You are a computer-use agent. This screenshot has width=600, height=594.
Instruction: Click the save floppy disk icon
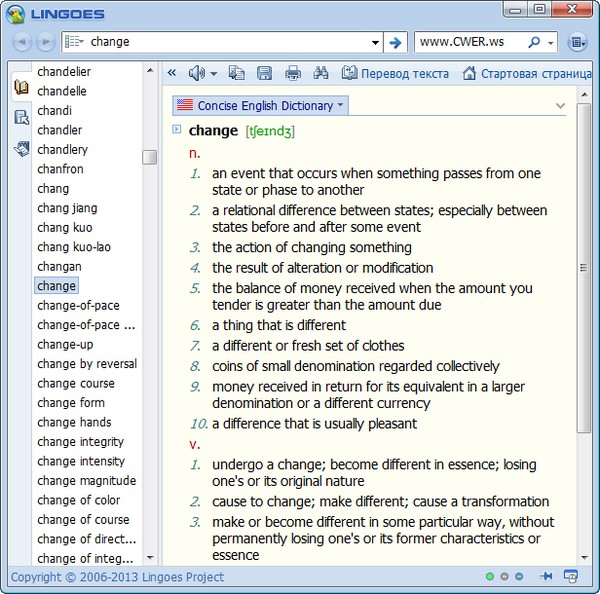pyautogui.click(x=264, y=73)
